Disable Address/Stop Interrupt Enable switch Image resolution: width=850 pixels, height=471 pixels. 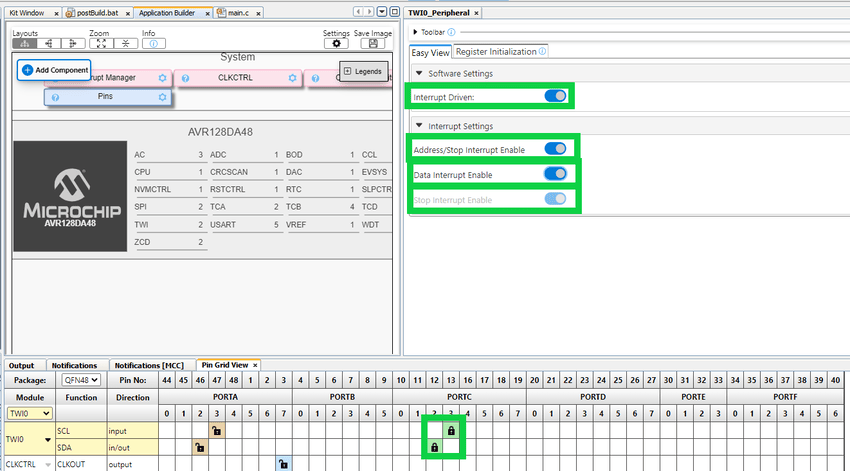(555, 149)
